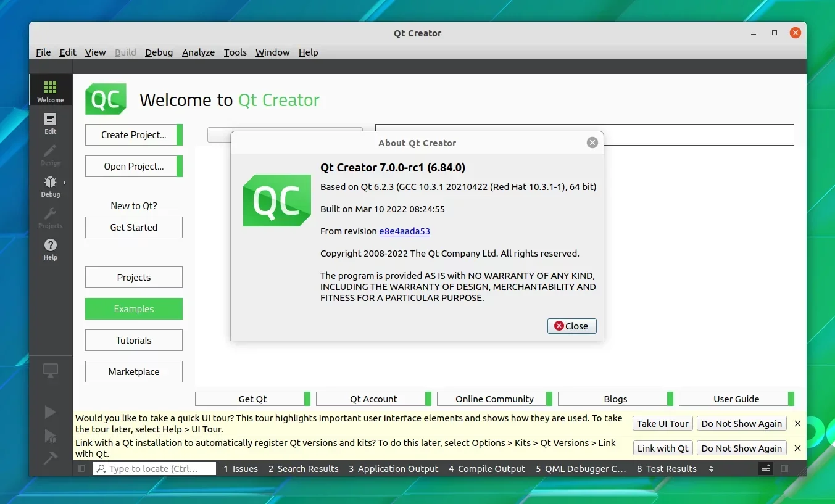835x504 pixels.
Task: Open the Debug menu
Action: point(159,52)
